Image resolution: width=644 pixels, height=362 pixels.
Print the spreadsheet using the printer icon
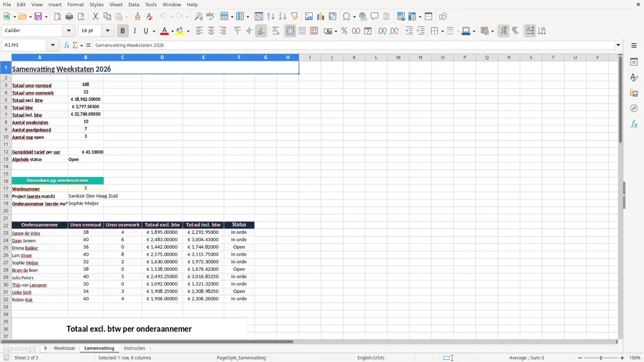click(69, 17)
